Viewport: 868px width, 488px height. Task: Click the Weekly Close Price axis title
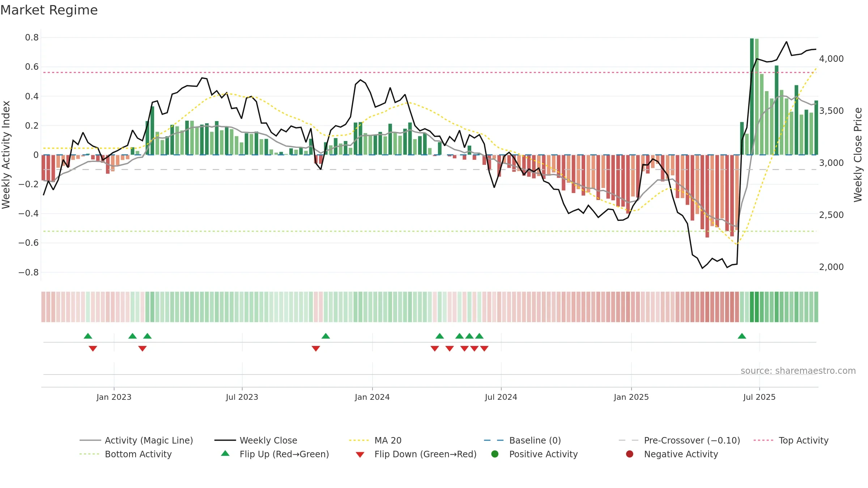point(858,155)
